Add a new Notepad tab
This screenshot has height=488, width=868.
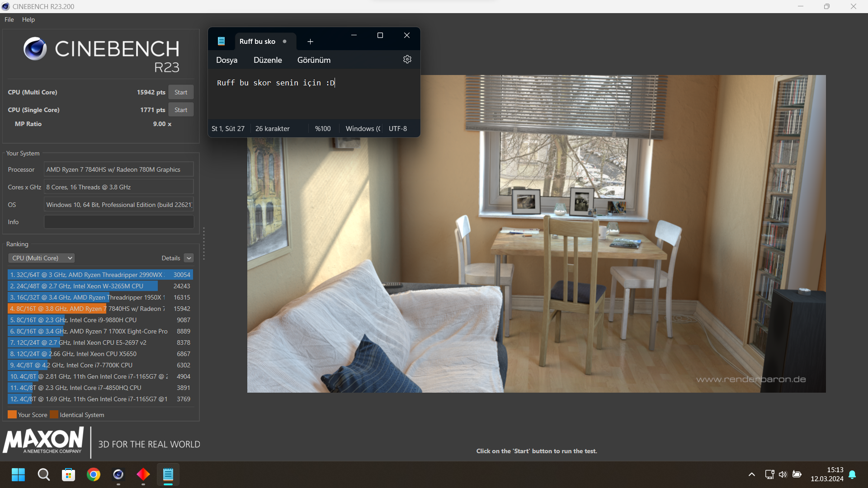(310, 42)
